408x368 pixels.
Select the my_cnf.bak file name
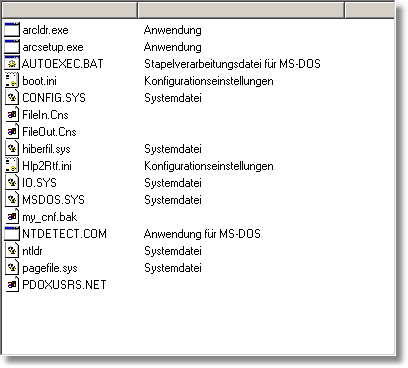click(50, 217)
